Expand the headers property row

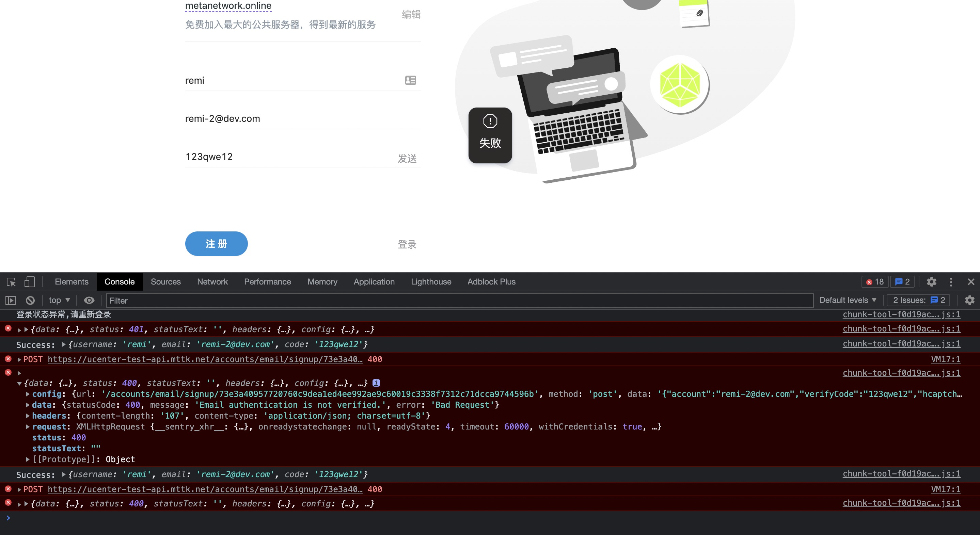point(27,416)
